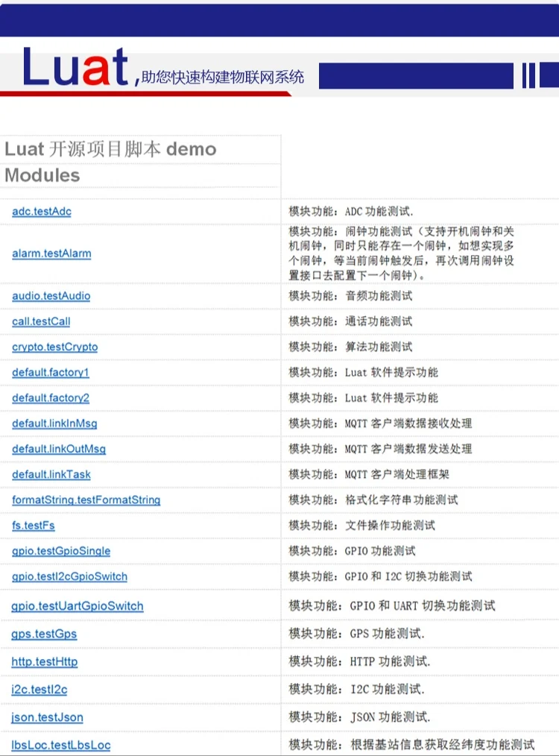Open default.linkTask module
Image resolution: width=559 pixels, height=756 pixels.
coord(51,474)
